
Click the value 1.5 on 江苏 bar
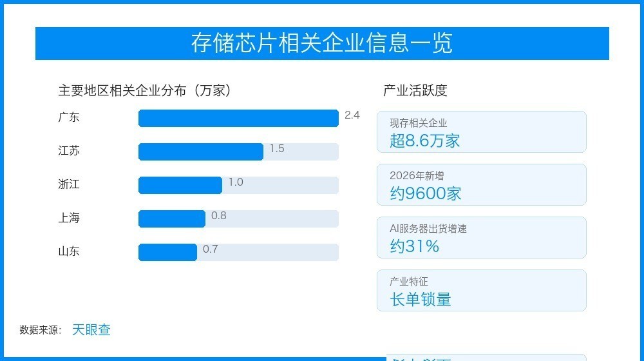pos(277,148)
